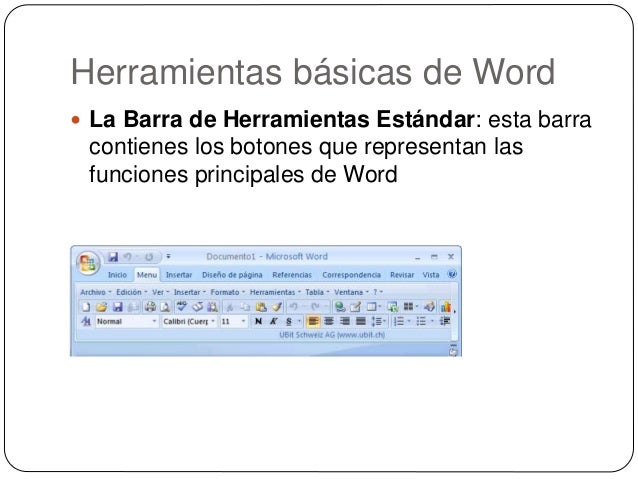The image size is (638, 479).
Task: Toggle underline with the S button
Action: coord(289,322)
